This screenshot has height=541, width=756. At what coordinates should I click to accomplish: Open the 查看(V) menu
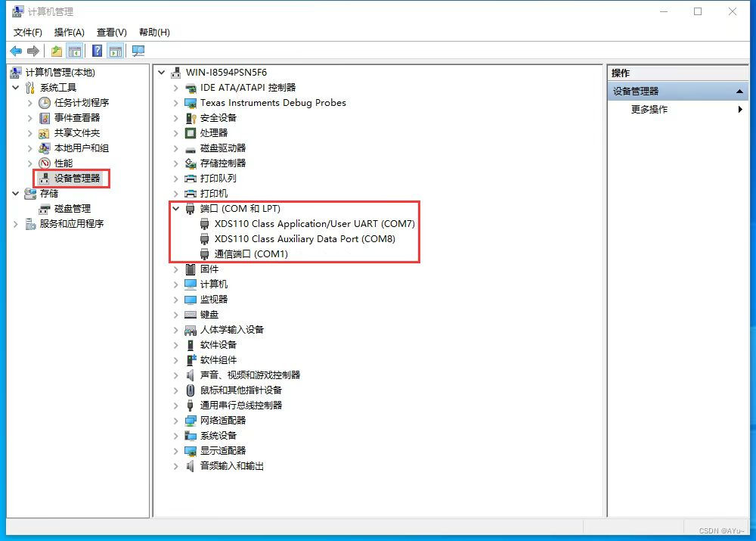click(x=112, y=33)
